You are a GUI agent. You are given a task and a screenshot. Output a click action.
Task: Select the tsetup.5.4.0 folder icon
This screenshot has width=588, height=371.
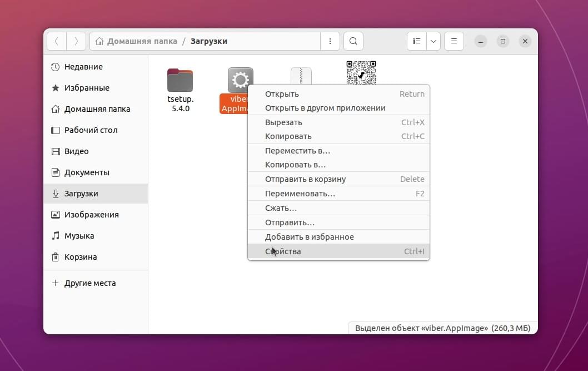(x=180, y=80)
